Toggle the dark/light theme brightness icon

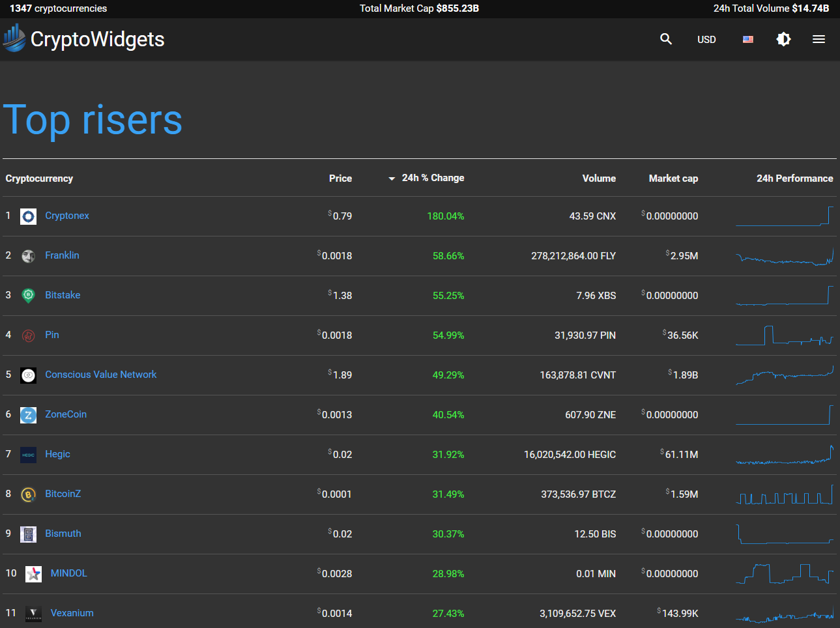click(783, 39)
